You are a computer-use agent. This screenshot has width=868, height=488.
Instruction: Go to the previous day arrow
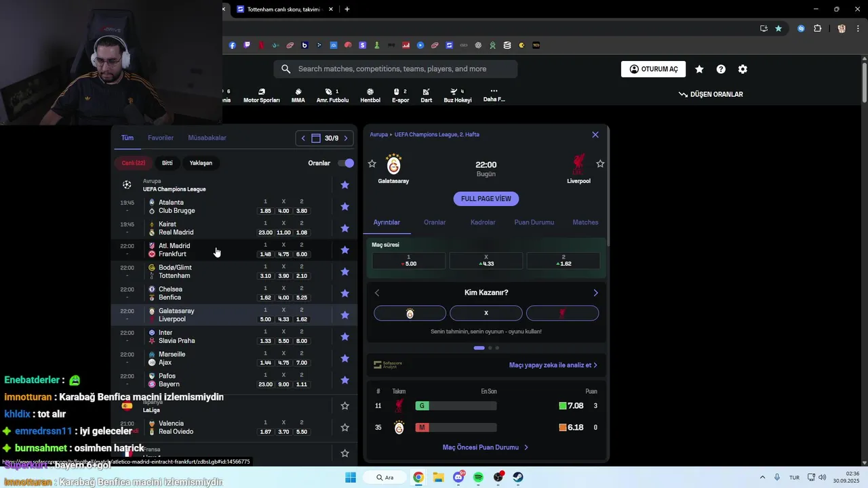tap(303, 138)
